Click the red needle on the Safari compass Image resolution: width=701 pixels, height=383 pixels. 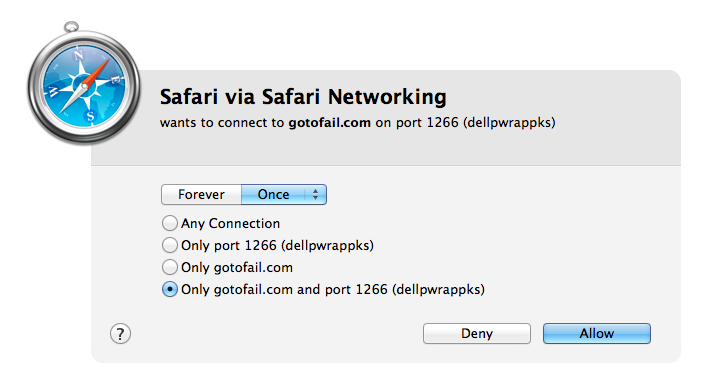click(x=96, y=72)
